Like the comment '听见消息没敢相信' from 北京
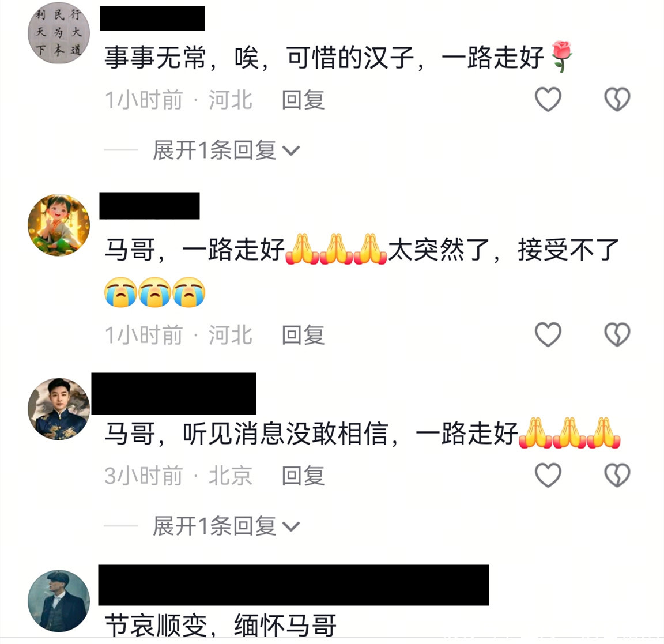Screen dimensions: 664x644 click(x=548, y=475)
